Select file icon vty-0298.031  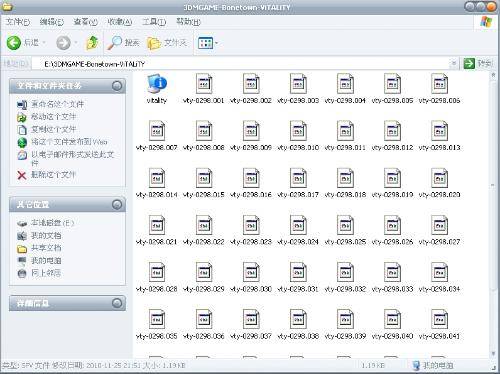click(x=298, y=272)
